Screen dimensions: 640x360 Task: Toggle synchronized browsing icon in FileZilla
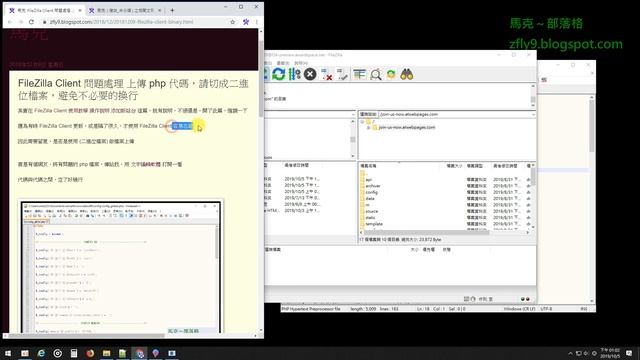click(x=391, y=74)
